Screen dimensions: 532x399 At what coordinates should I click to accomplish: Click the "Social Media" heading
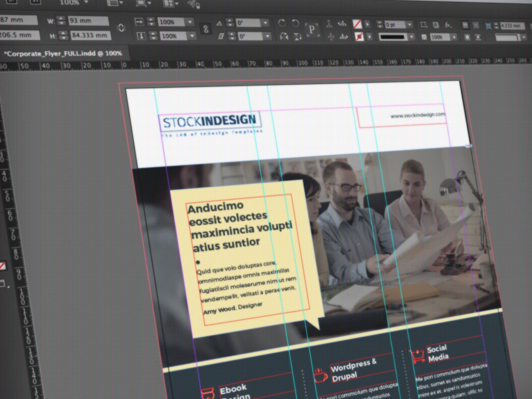pos(438,353)
